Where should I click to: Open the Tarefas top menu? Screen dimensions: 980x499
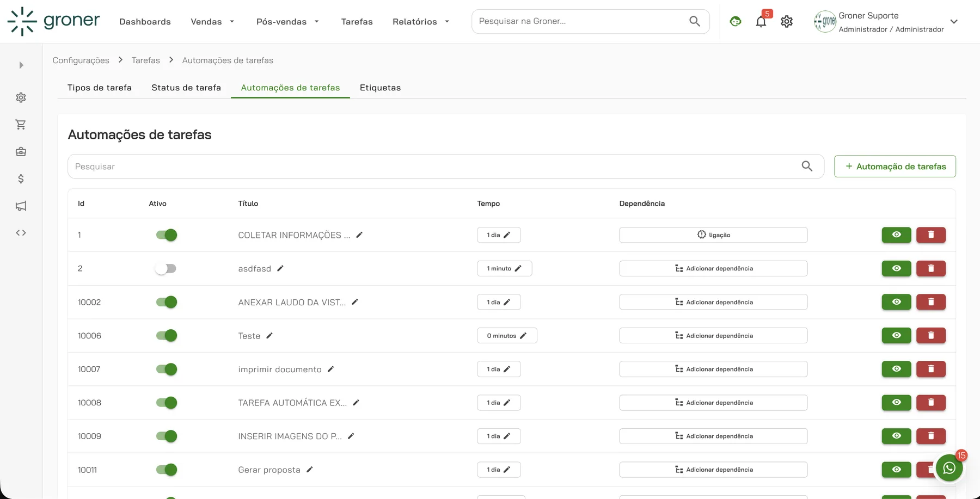click(357, 22)
